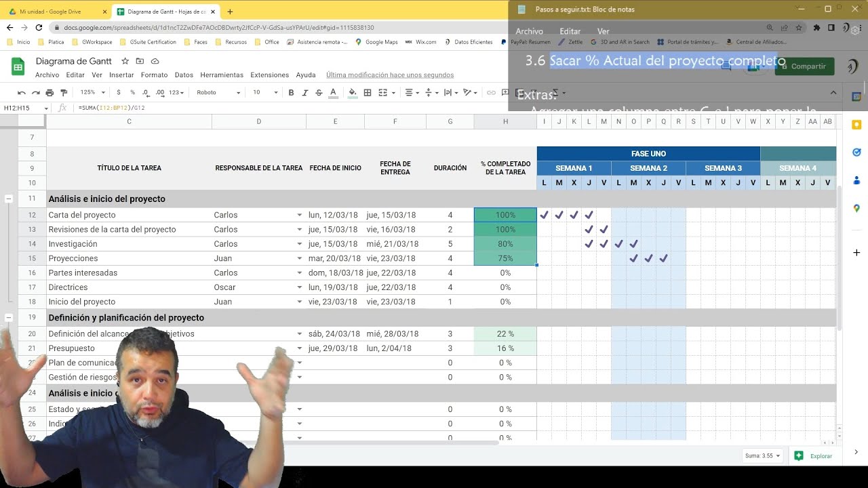Uncheck Investigación Friday week 1 tick
Image resolution: width=868 pixels, height=488 pixels.
(x=604, y=243)
